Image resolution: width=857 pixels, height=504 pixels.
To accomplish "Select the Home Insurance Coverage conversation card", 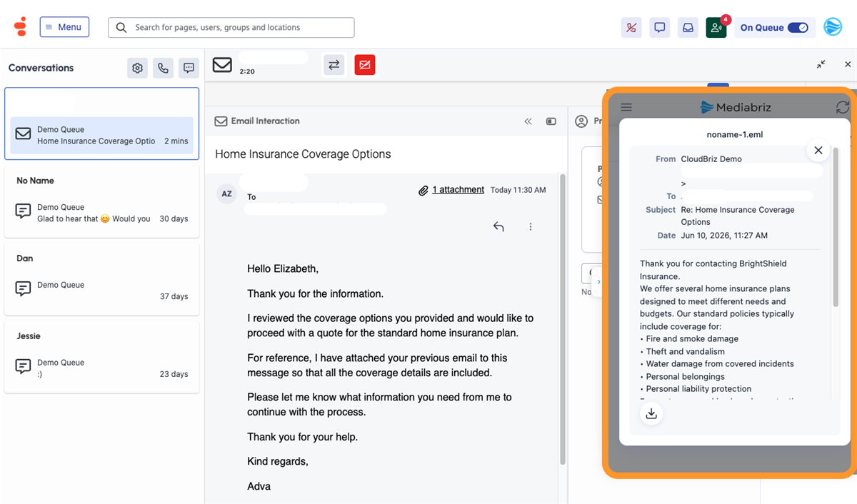I will (x=102, y=124).
